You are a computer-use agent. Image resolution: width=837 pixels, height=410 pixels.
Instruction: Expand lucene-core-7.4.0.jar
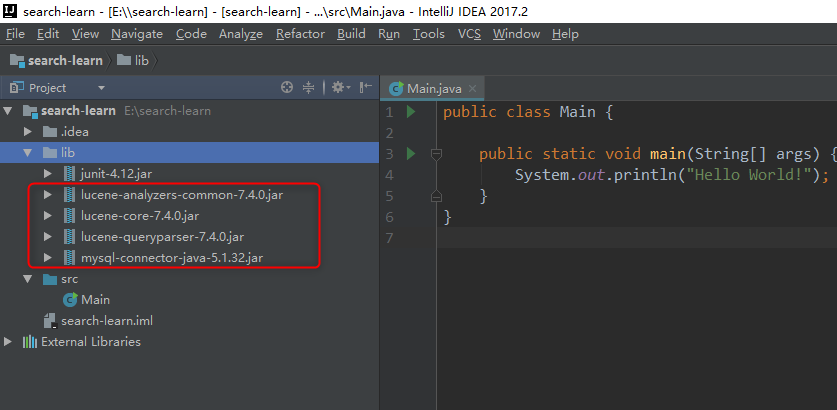pyautogui.click(x=48, y=216)
